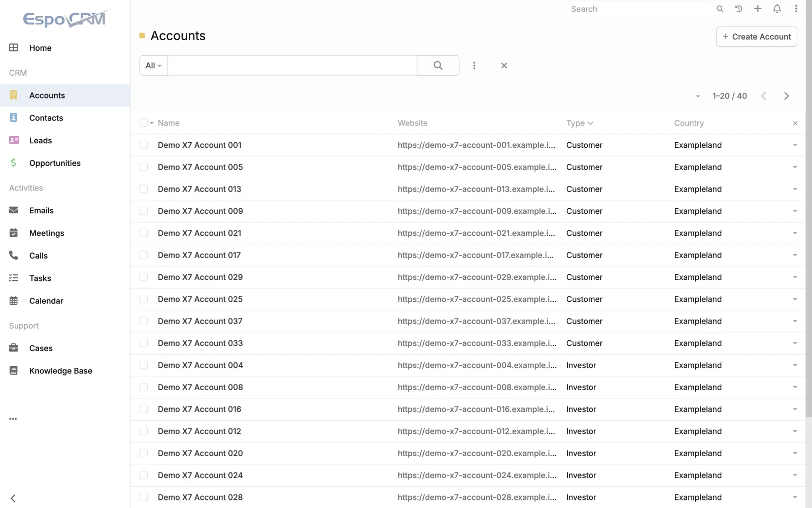Open the top-right user menu dots
The width and height of the screenshot is (812, 508).
tap(796, 9)
